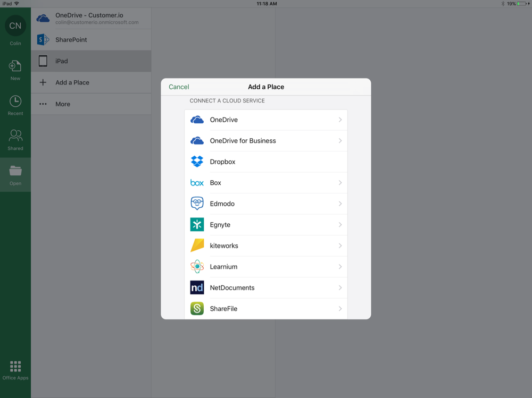Expand the Learnium row chevron
This screenshot has width=532, height=398.
click(340, 267)
